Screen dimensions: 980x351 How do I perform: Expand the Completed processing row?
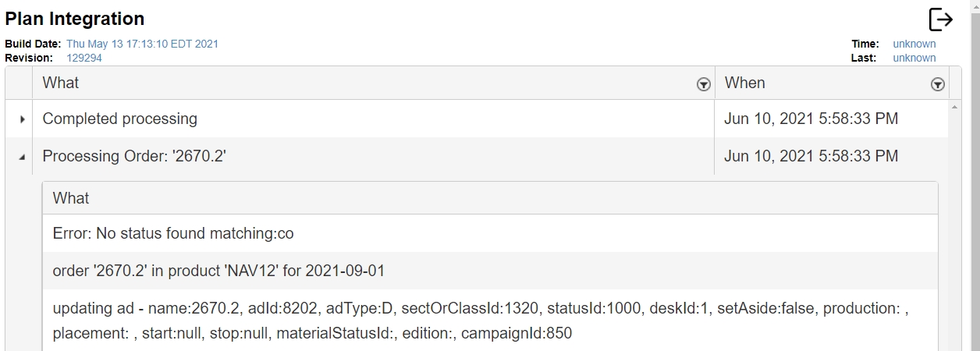(x=22, y=119)
